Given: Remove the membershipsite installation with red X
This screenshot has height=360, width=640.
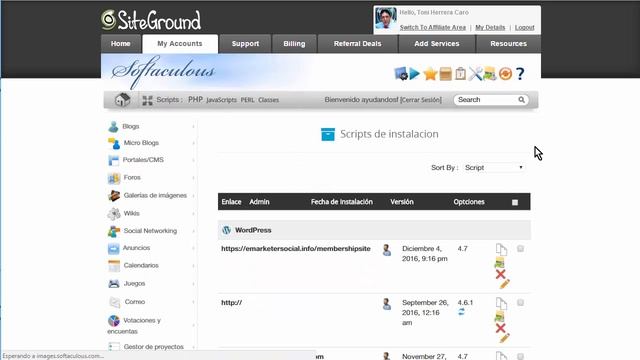Looking at the screenshot, I should coord(500,274).
